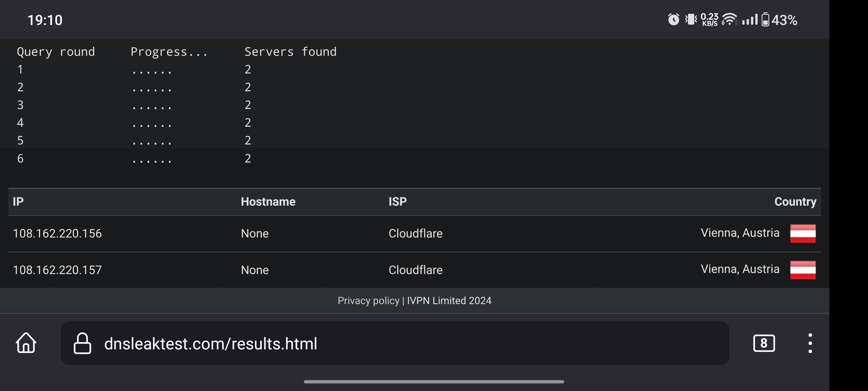This screenshot has width=868, height=391.
Task: Tap the Progress... heading
Action: (x=169, y=52)
